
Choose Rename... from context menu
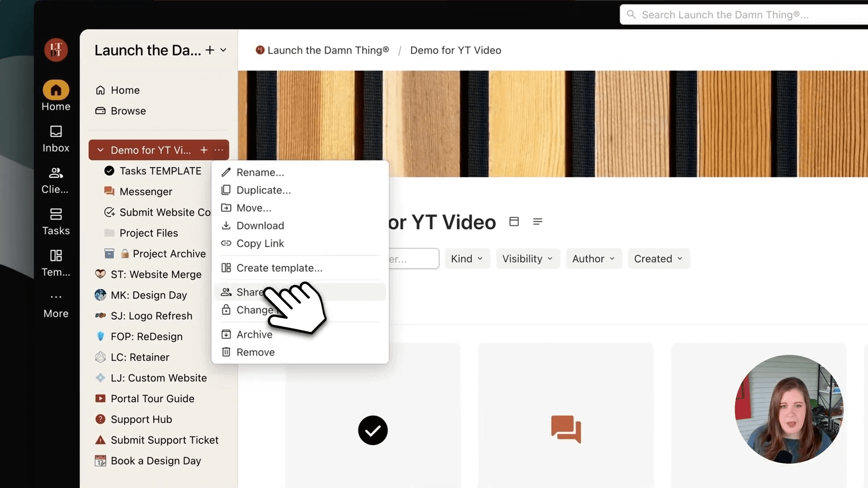point(260,173)
